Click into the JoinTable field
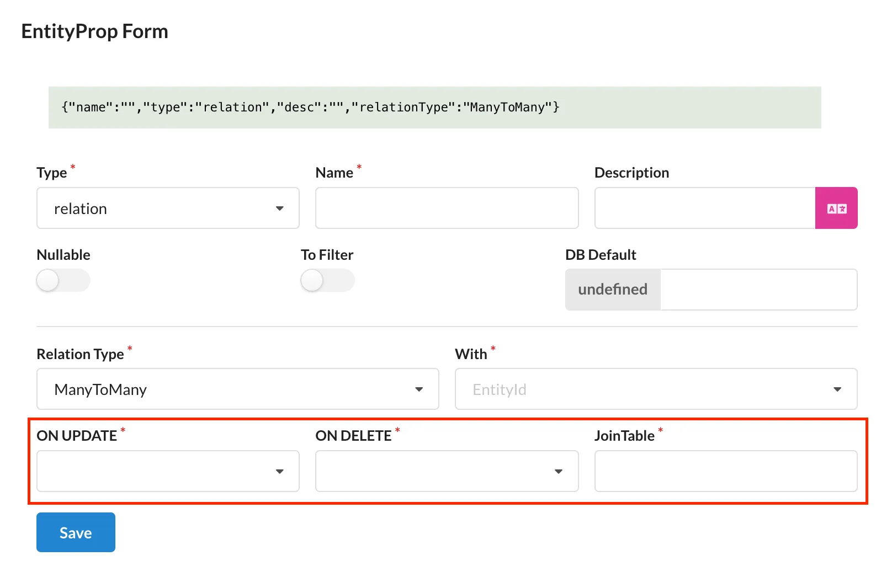892x588 pixels. (x=725, y=471)
